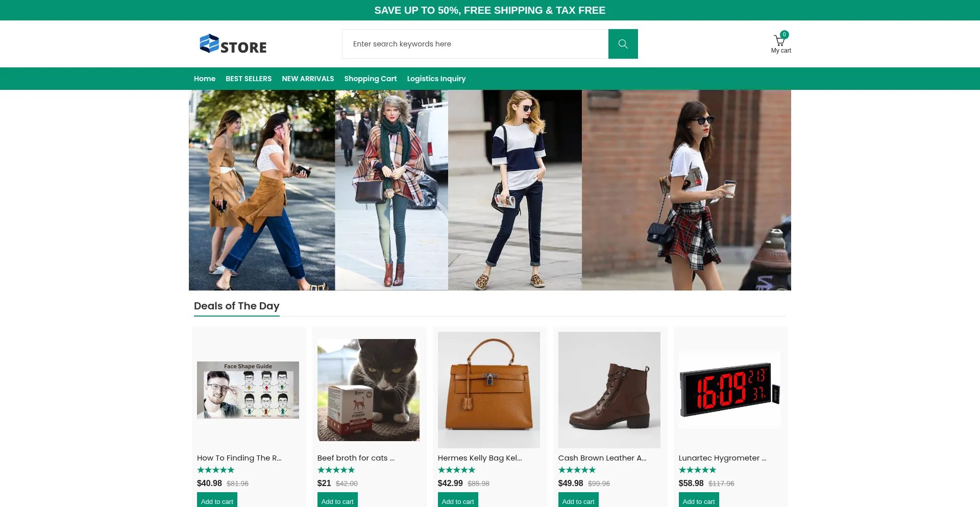Open the Home menu item
980x507 pixels.
point(204,79)
